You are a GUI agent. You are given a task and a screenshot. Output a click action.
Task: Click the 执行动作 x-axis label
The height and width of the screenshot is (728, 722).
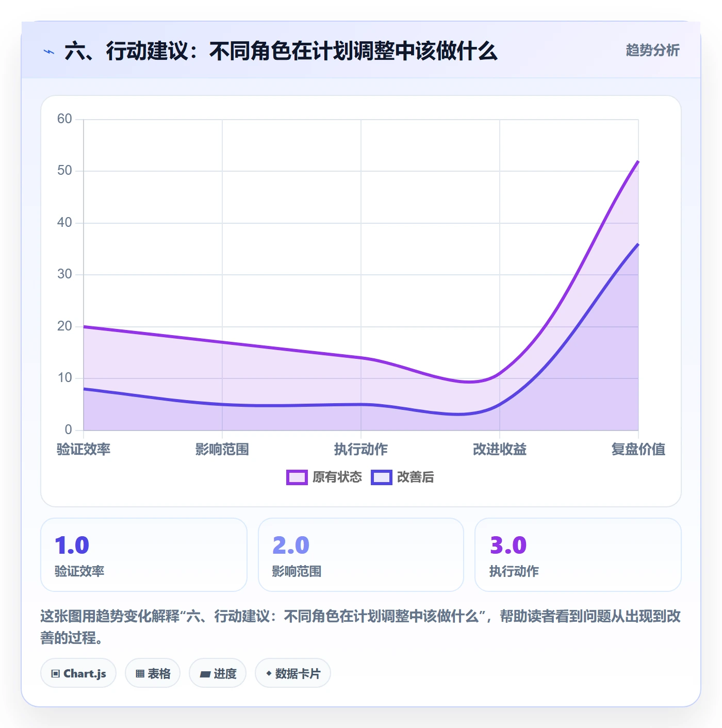tap(361, 449)
